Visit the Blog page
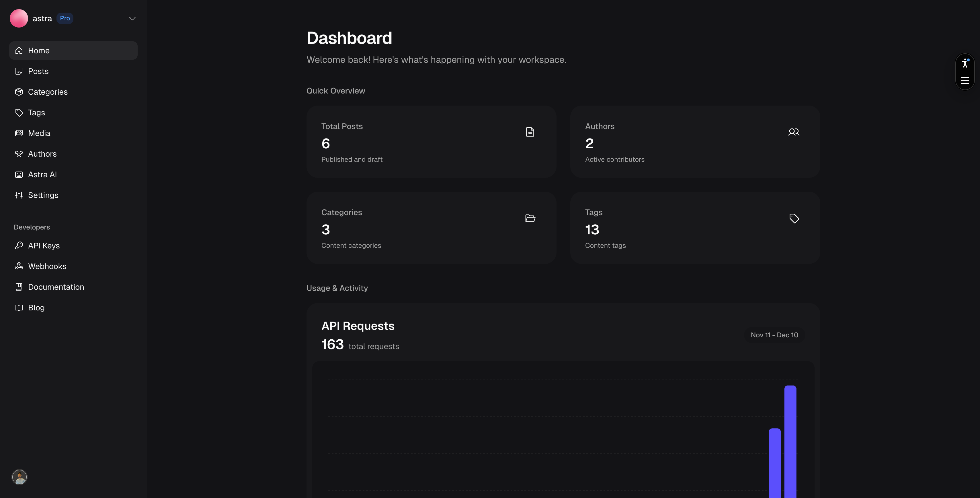The height and width of the screenshot is (498, 980). tap(36, 308)
